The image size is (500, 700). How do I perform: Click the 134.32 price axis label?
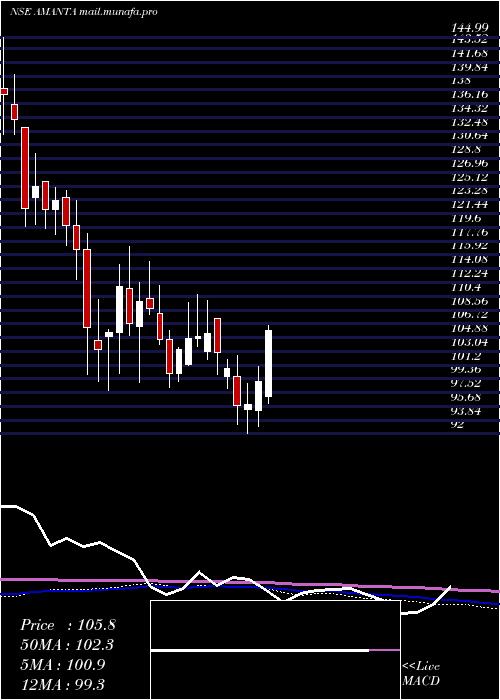point(469,108)
